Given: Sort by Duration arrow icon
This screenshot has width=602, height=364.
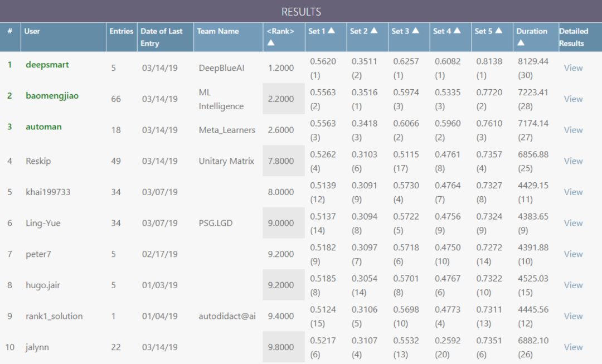Looking at the screenshot, I should (520, 43).
